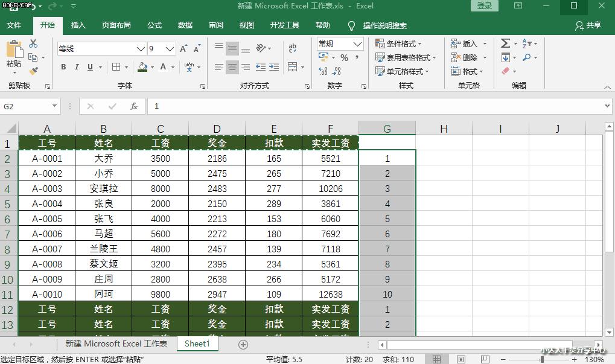Click inside the formula bar
615x364 pixels.
362,105
